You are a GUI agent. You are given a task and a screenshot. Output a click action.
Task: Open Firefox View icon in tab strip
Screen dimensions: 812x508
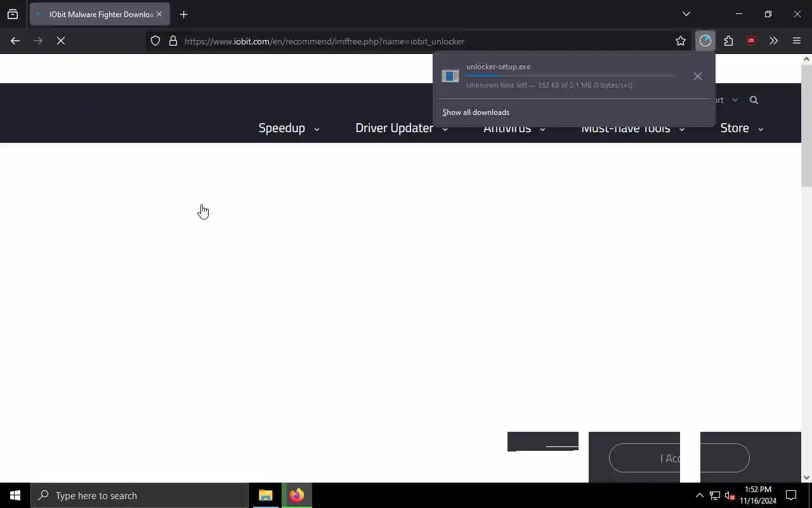tap(13, 14)
